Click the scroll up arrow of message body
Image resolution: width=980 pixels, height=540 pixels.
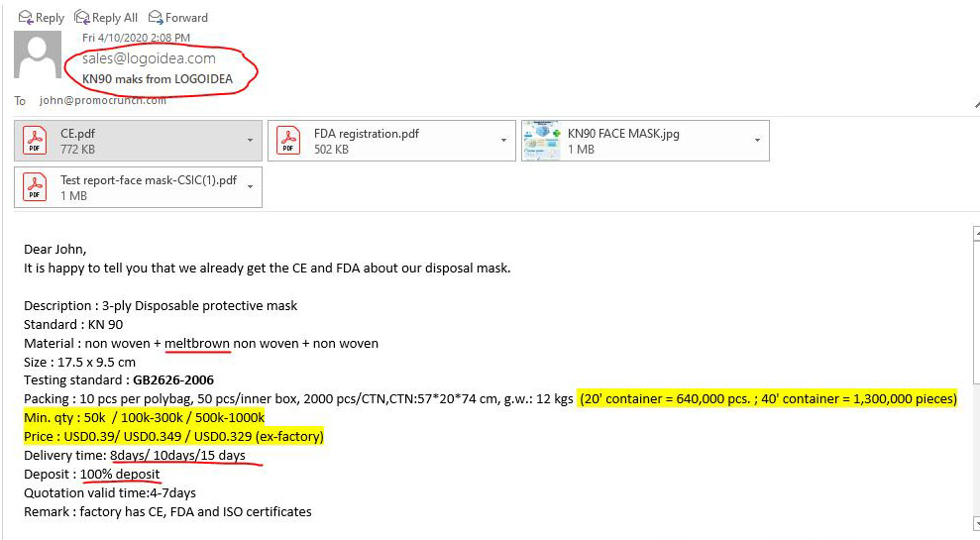click(977, 234)
